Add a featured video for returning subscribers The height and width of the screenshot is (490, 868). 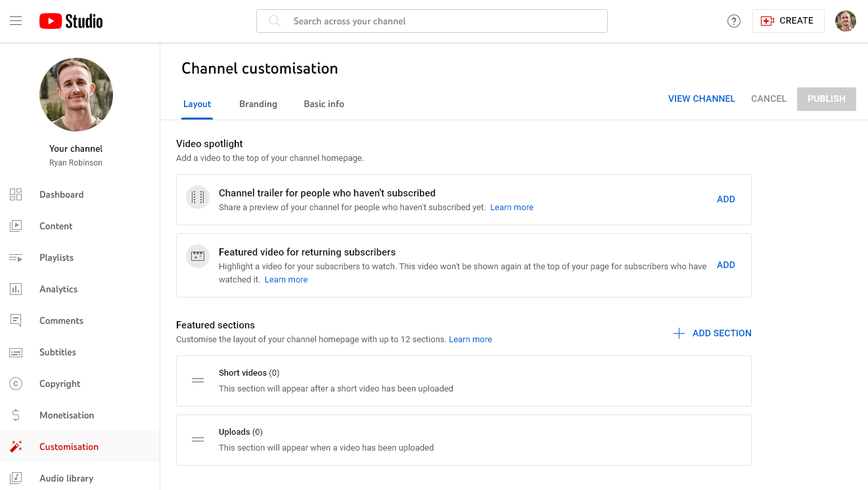(x=725, y=265)
